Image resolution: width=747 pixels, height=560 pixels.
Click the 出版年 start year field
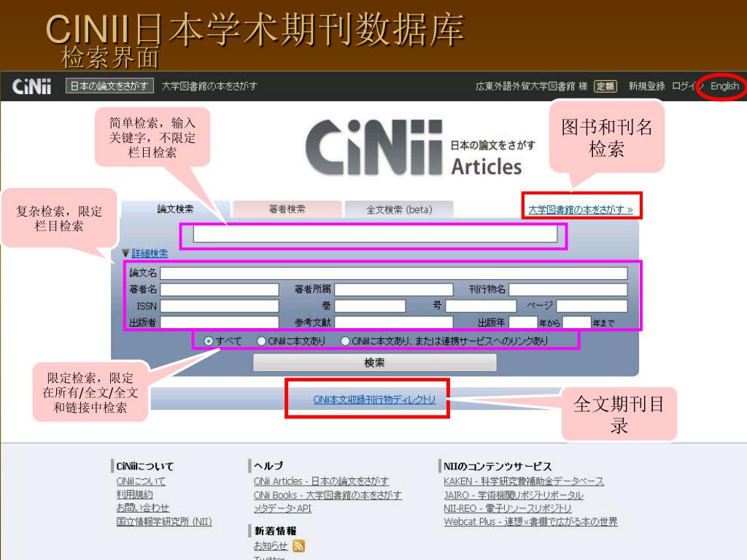coord(523,322)
